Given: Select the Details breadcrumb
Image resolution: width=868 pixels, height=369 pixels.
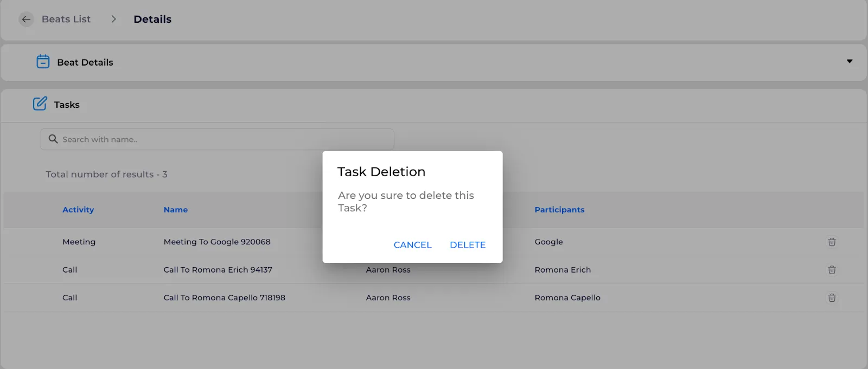Looking at the screenshot, I should [x=152, y=20].
